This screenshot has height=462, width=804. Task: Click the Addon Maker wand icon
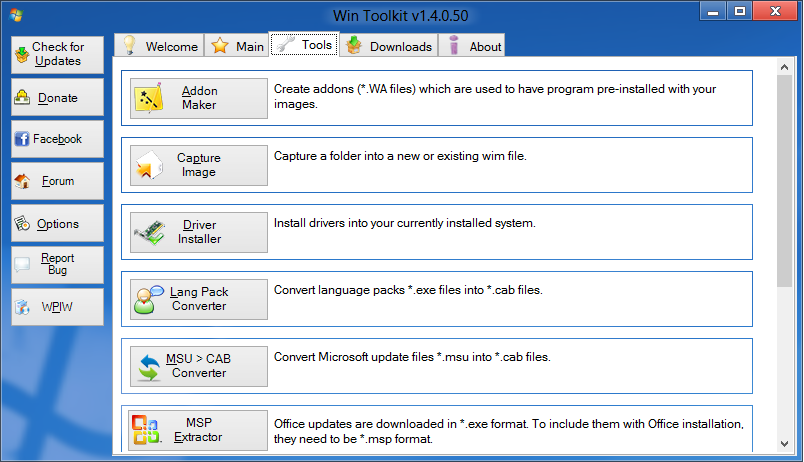149,98
